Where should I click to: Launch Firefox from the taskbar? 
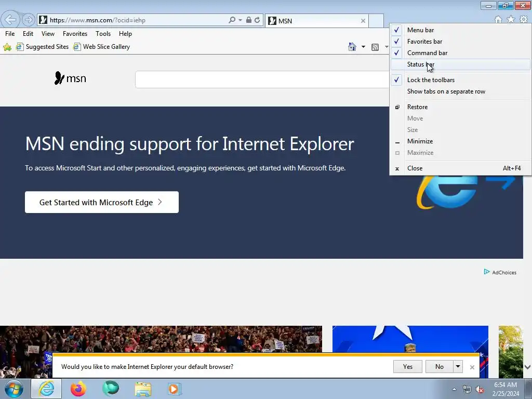pyautogui.click(x=78, y=389)
